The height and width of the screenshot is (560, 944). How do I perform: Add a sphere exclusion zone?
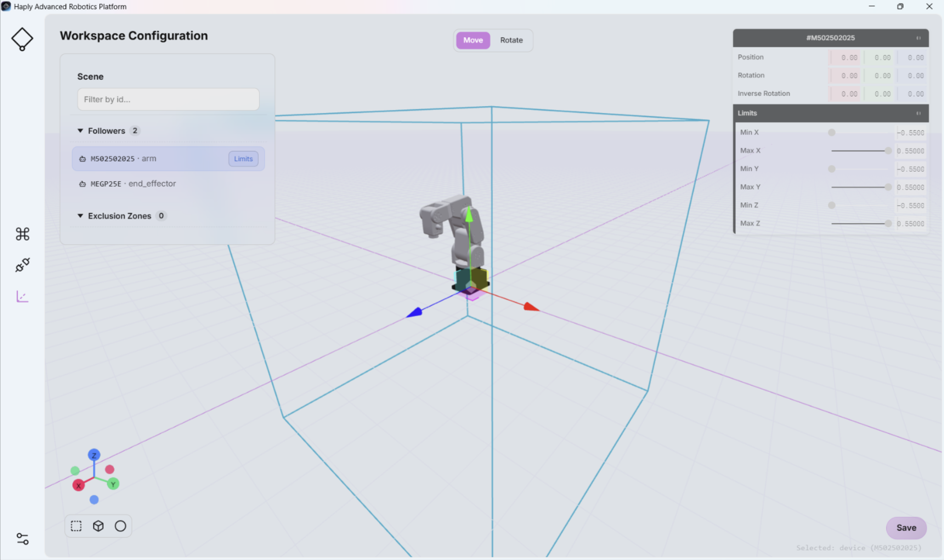[120, 526]
